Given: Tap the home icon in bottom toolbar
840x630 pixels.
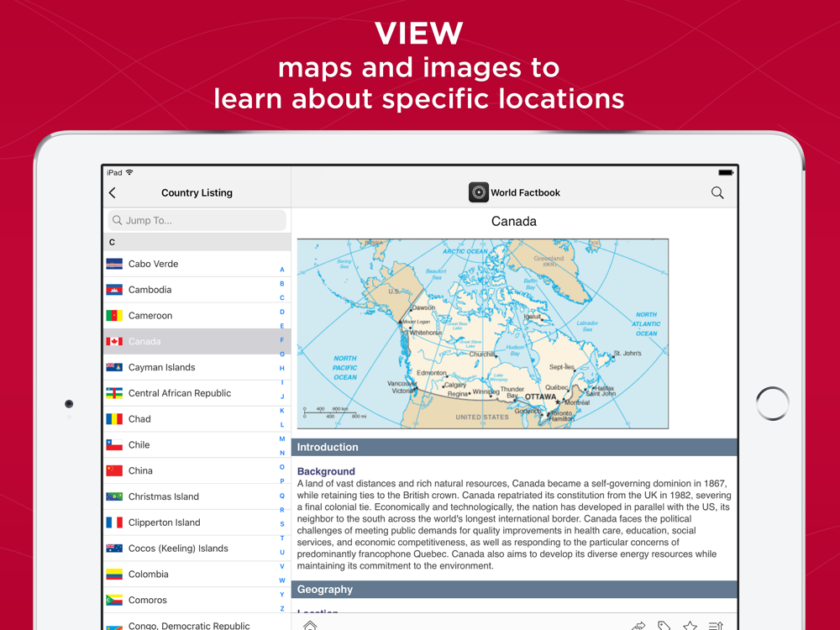Looking at the screenshot, I should pyautogui.click(x=310, y=625).
